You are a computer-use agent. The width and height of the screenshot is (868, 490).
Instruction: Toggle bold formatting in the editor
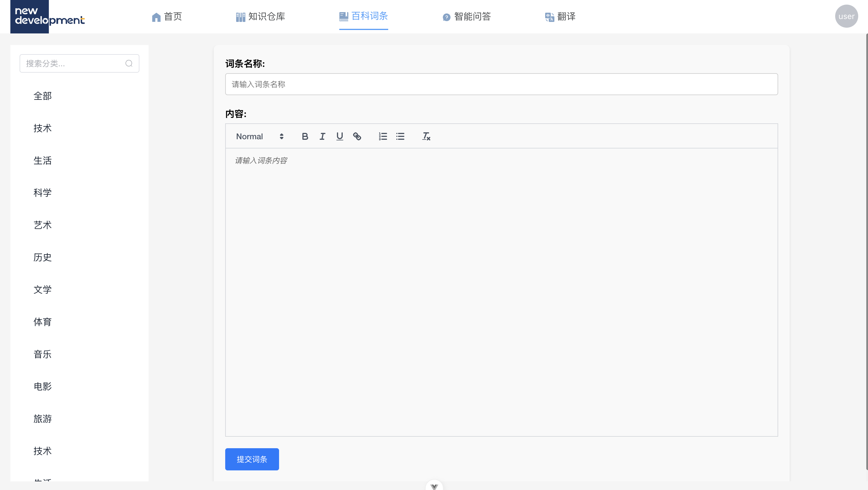pos(305,136)
